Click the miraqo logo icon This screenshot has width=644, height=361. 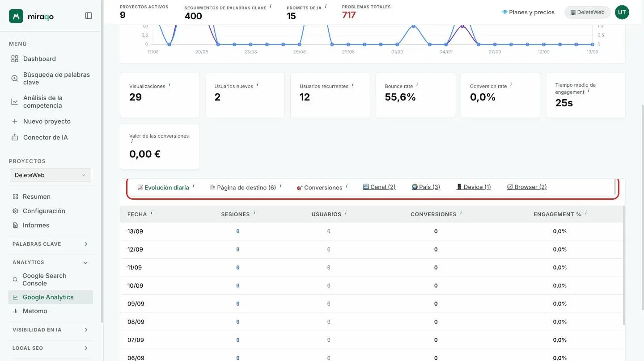pos(16,16)
